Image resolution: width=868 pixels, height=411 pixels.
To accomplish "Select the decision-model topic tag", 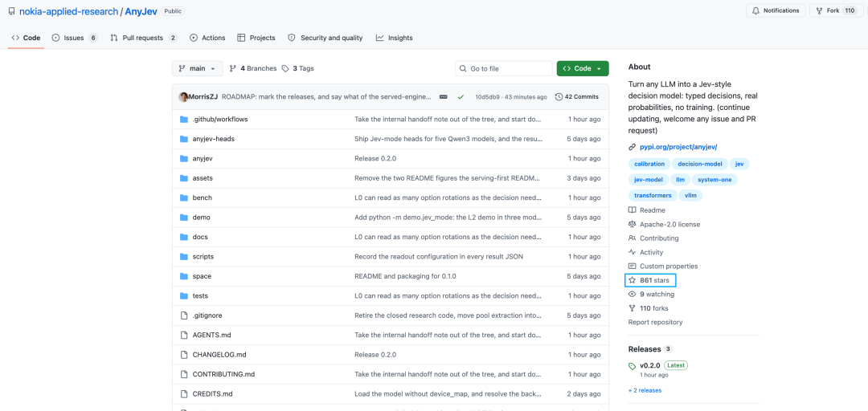I will [x=700, y=165].
